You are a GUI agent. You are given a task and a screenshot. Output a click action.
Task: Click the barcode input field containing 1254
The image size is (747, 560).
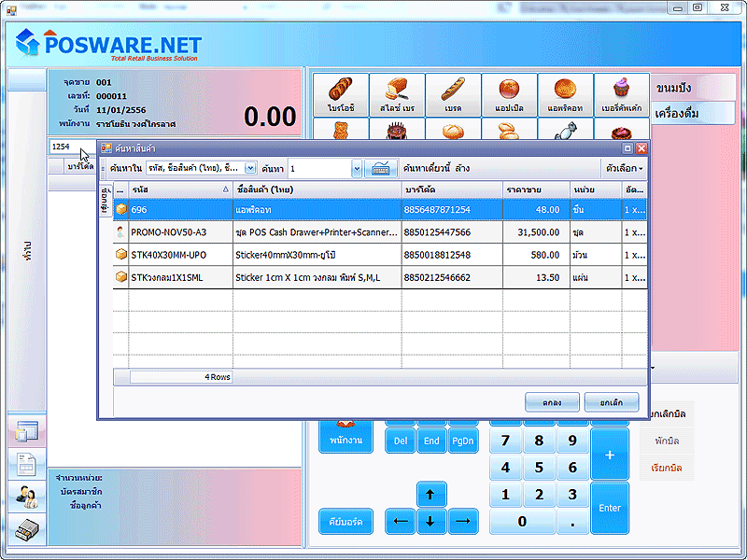click(x=70, y=147)
